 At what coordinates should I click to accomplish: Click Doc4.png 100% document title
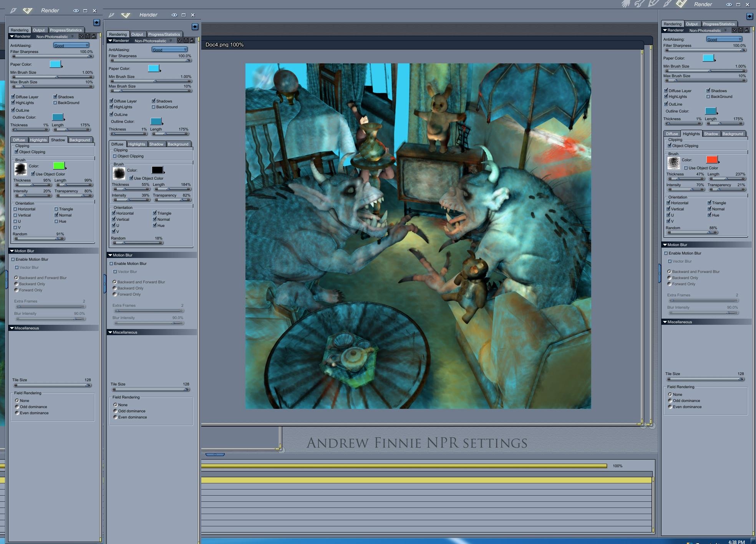click(224, 45)
